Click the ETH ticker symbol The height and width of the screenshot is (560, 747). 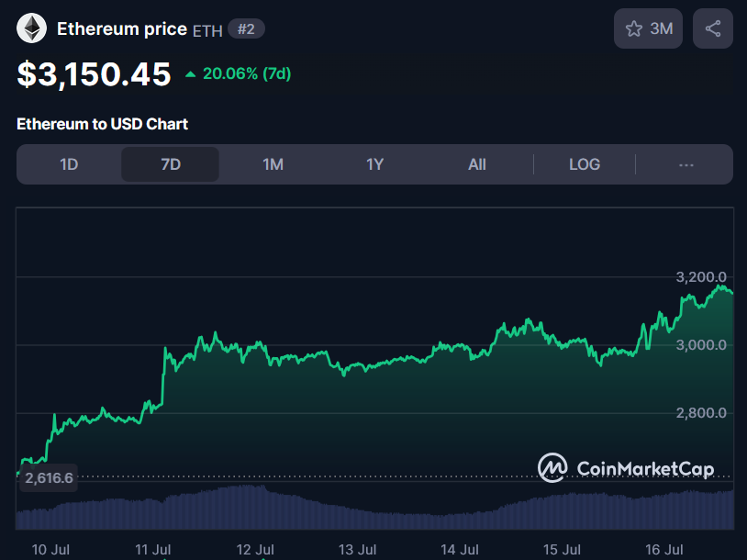[x=207, y=31]
